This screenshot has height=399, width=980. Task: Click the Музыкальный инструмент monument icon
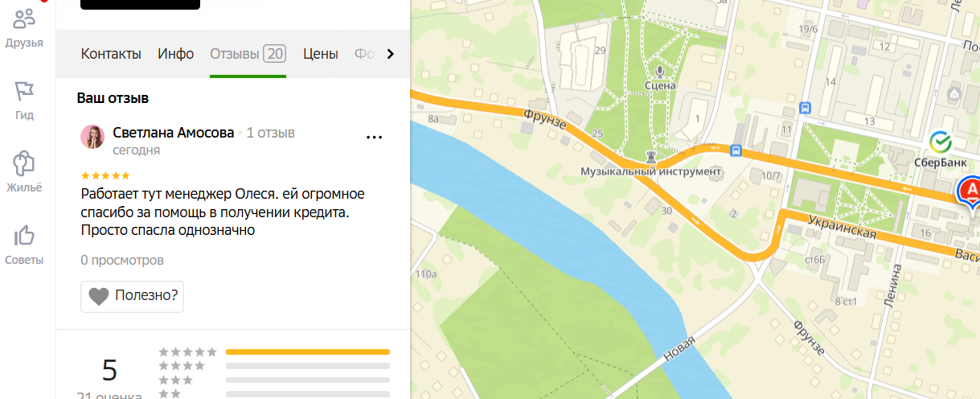tap(652, 157)
